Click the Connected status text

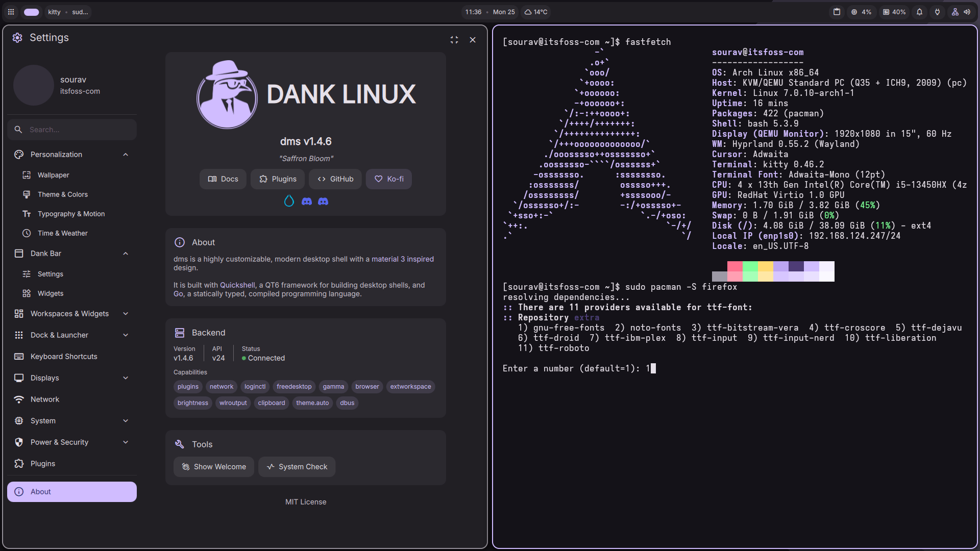(x=266, y=358)
